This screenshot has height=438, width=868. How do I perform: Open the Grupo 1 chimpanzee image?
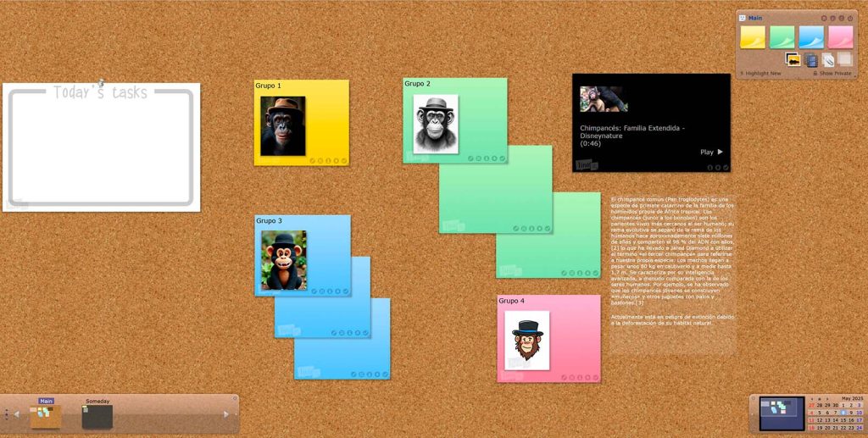[x=282, y=126]
